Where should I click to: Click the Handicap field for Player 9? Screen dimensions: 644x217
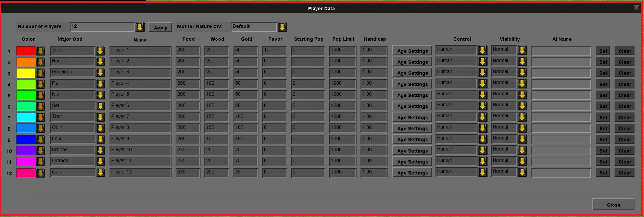click(x=374, y=140)
